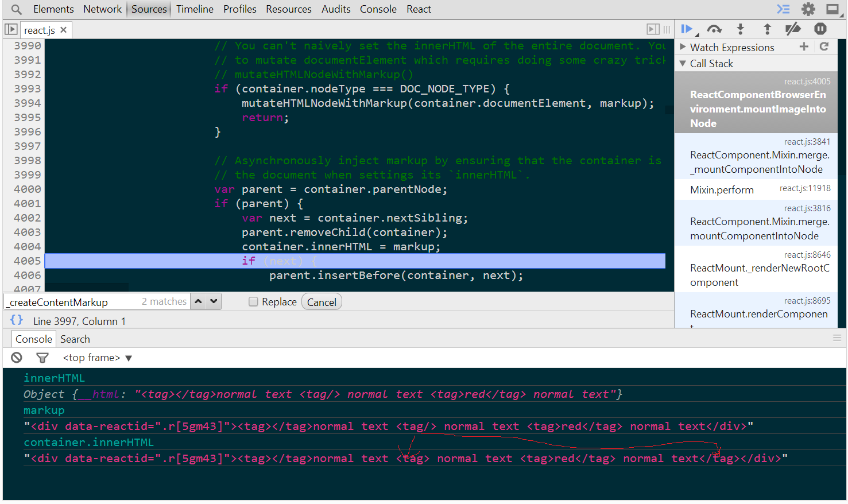Show the file navigator sidebar

click(x=11, y=29)
